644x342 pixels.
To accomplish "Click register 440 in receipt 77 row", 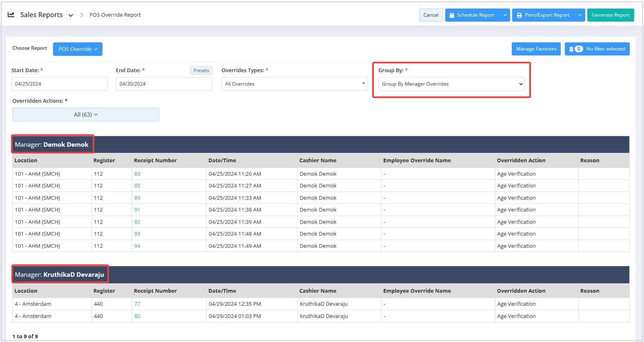I will pos(98,304).
